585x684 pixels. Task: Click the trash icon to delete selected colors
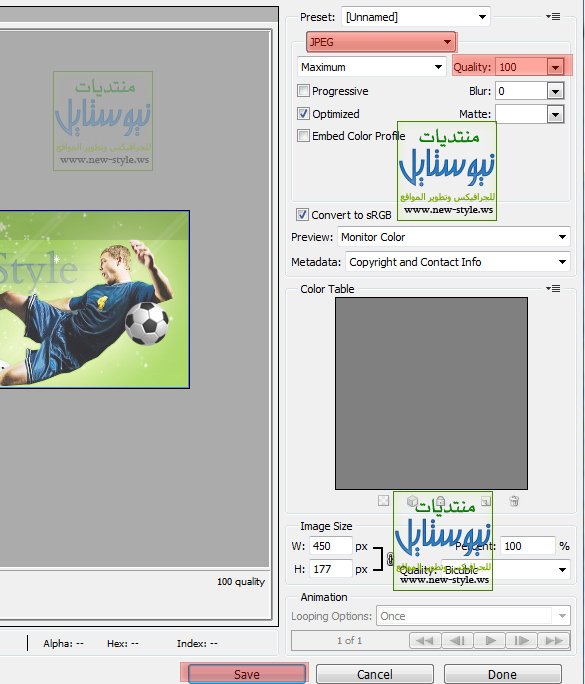pyautogui.click(x=514, y=501)
